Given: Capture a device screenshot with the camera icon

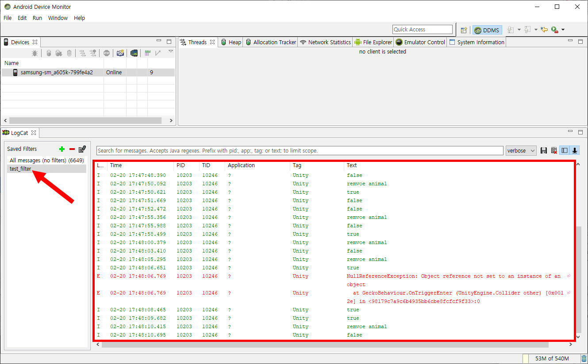Looking at the screenshot, I should tap(120, 53).
